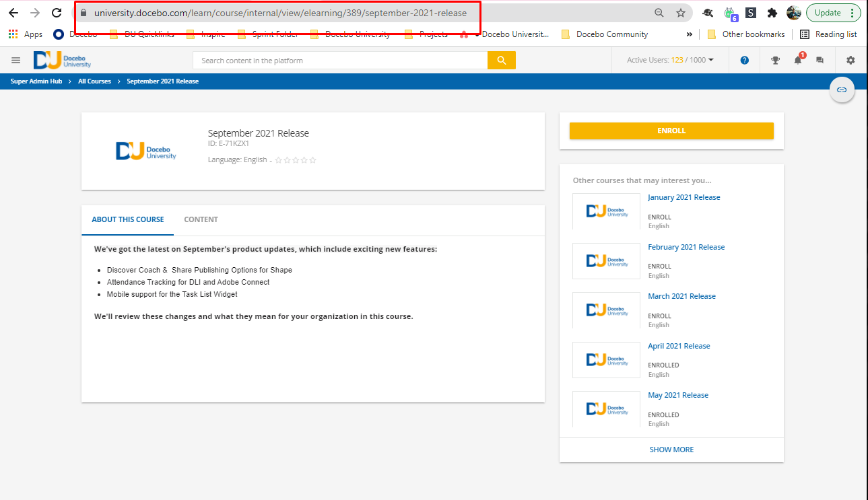Viewport: 868px width, 500px height.
Task: Open the extension with badge 6
Action: pos(730,13)
